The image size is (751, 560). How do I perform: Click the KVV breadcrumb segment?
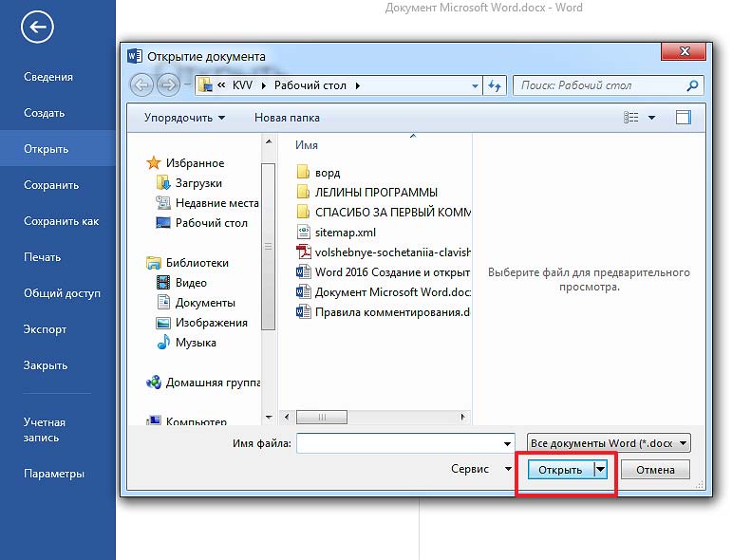pos(242,85)
